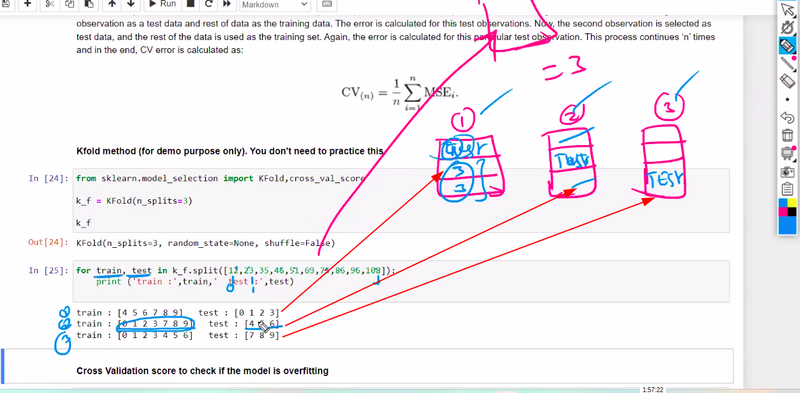Select the arrow pointer annotation tool
Screen dimensions: 800x393
[x=788, y=9]
